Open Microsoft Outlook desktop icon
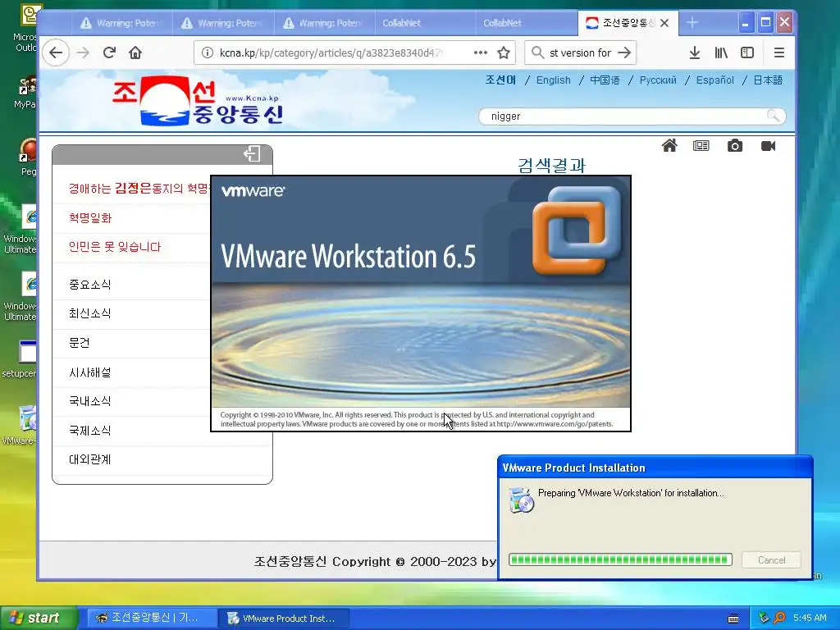 (27, 28)
